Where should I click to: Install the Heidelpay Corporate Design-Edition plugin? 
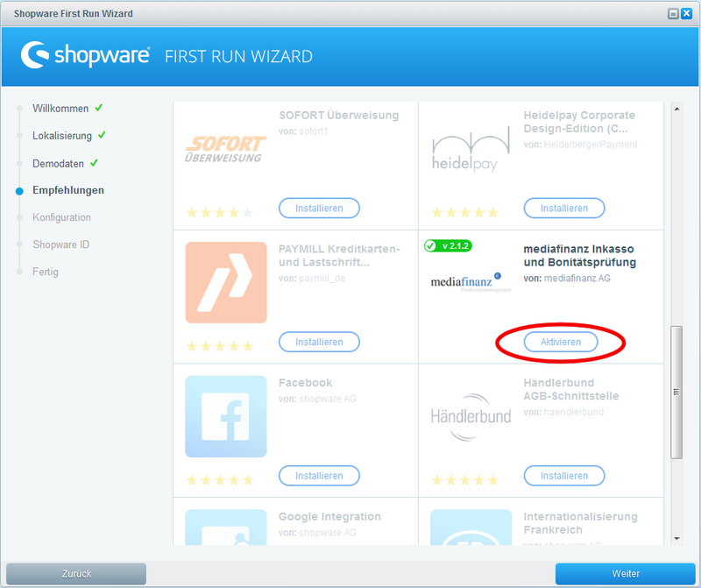(564, 209)
